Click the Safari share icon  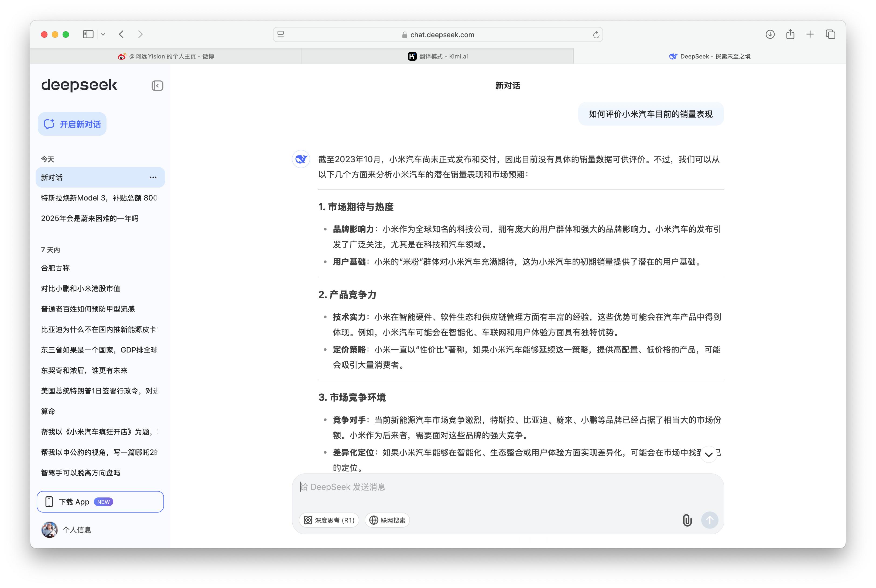click(x=791, y=34)
